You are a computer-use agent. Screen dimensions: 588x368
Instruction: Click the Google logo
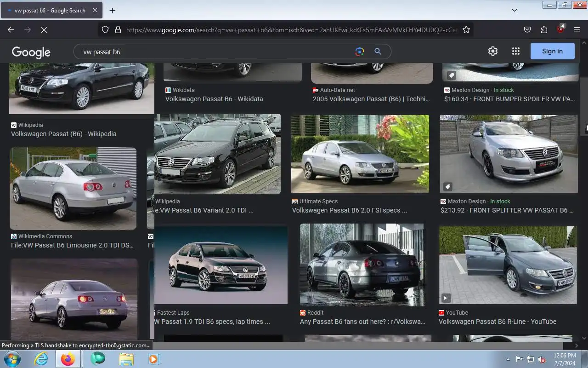pyautogui.click(x=31, y=52)
